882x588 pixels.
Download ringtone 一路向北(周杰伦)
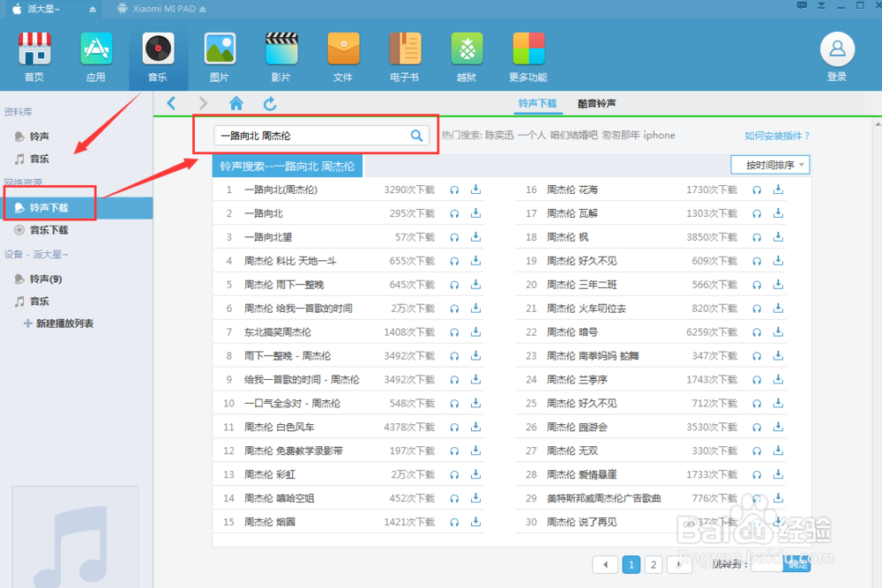click(476, 190)
